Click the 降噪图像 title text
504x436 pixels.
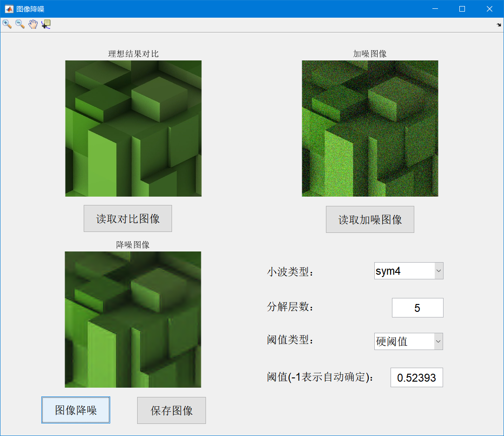pos(133,245)
